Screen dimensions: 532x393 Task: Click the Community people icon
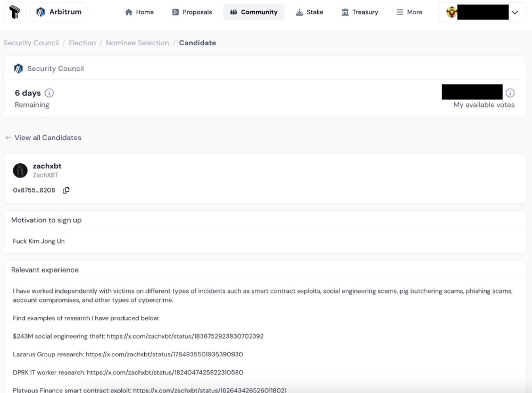click(x=234, y=12)
